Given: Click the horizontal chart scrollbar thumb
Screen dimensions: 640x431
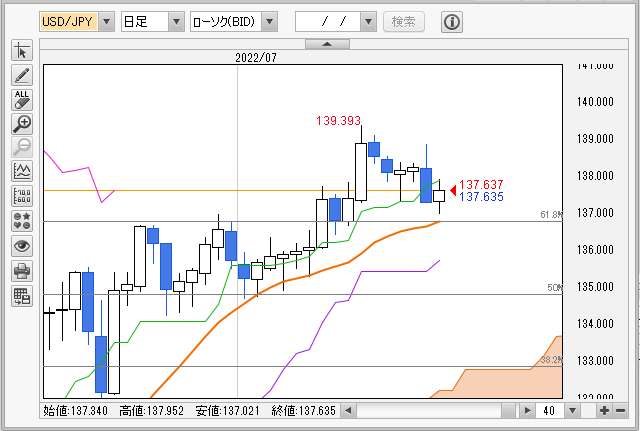Looking at the screenshot, I should point(508,411).
